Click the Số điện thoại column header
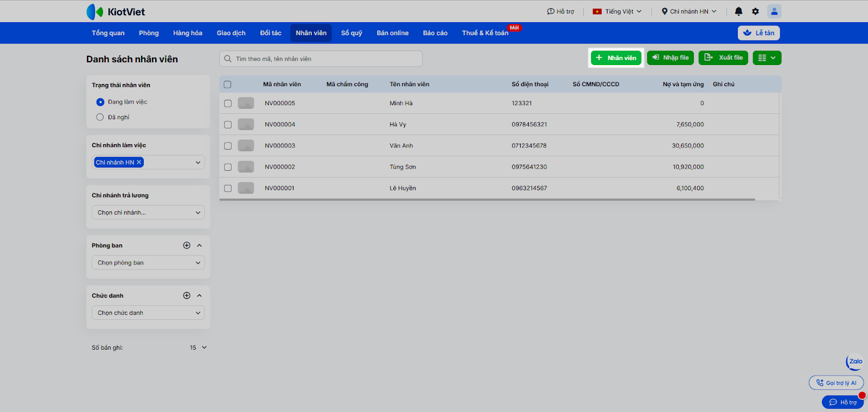The image size is (868, 412). coord(530,85)
